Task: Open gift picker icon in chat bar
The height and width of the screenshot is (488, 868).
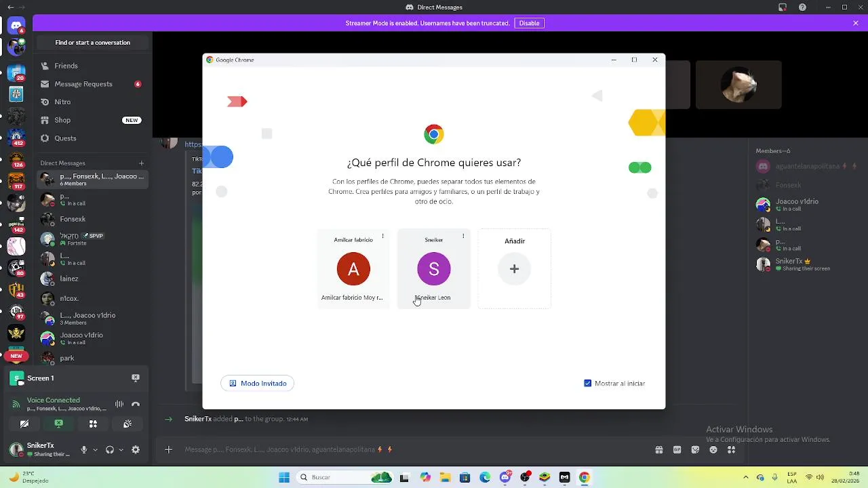Action: point(659,449)
